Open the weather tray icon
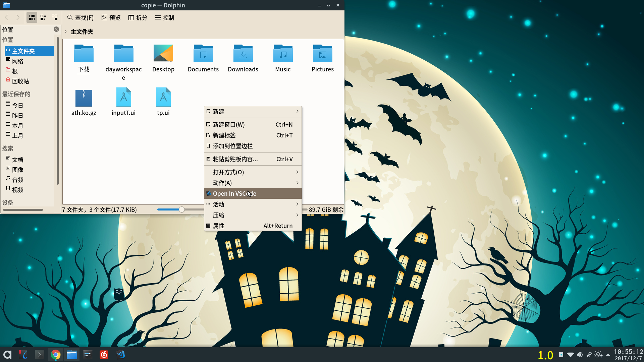The height and width of the screenshot is (362, 644). [x=598, y=355]
